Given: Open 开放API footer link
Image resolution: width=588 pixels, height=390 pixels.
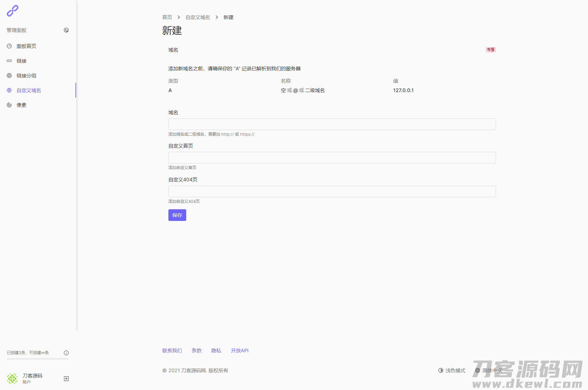Looking at the screenshot, I should coord(240,350).
